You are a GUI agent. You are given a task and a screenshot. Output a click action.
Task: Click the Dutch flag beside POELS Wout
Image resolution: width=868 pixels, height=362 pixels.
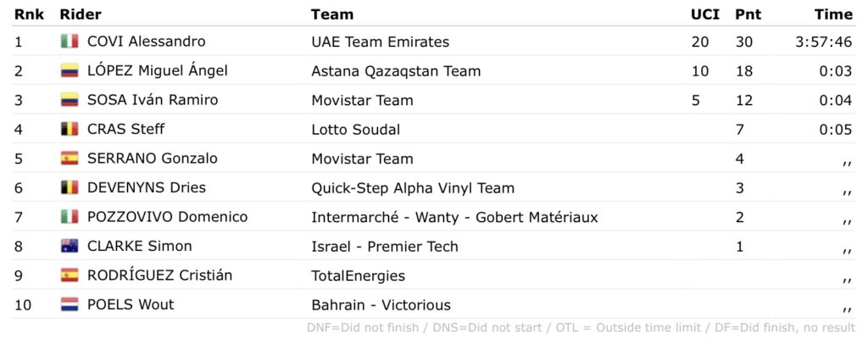(x=70, y=305)
